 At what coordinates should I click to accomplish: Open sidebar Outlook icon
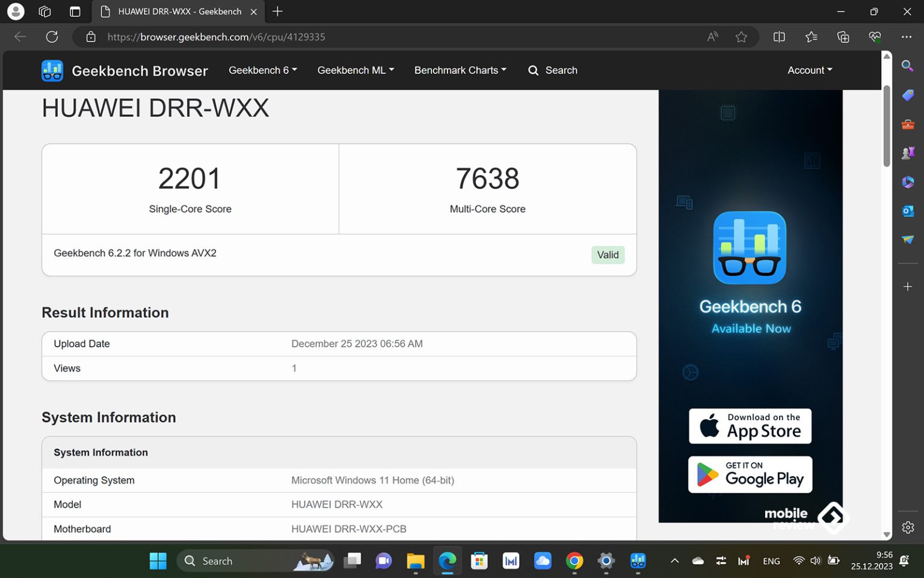(x=908, y=211)
